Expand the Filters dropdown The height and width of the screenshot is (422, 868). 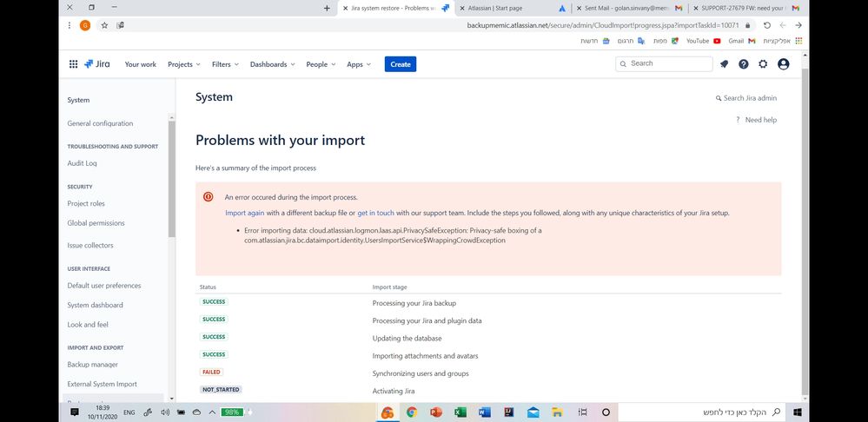(225, 64)
